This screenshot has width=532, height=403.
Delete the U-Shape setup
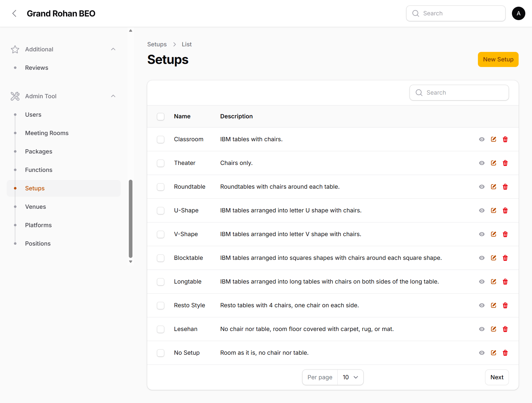[505, 210]
